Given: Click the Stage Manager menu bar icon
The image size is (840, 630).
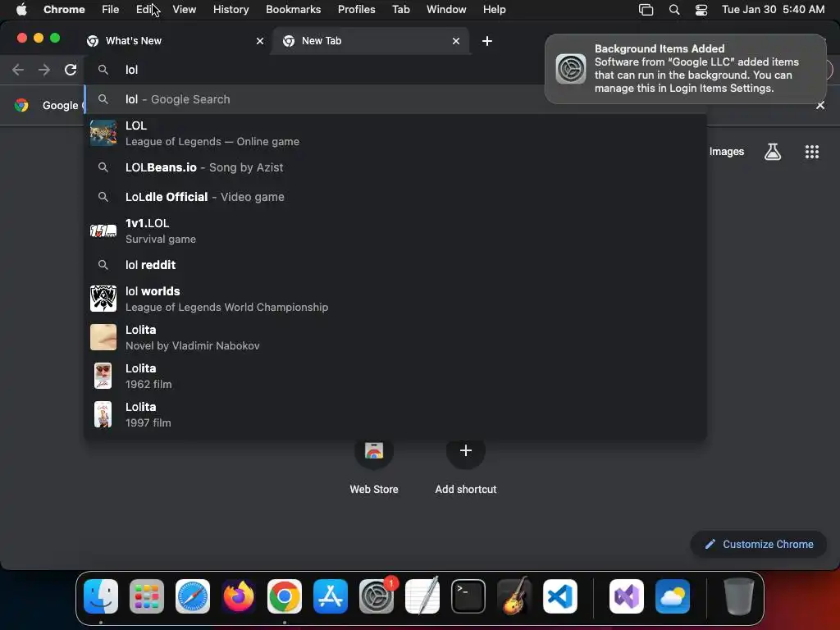Looking at the screenshot, I should click(x=646, y=10).
